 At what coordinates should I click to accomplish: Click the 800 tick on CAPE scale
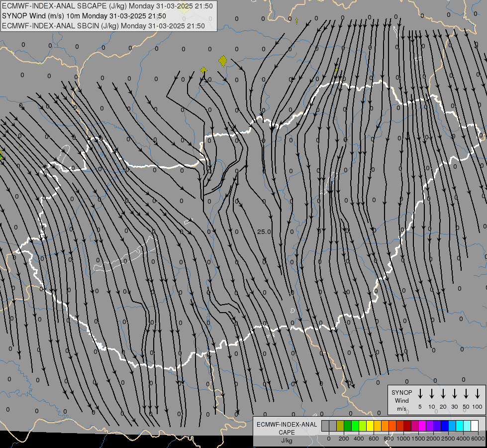(x=389, y=439)
